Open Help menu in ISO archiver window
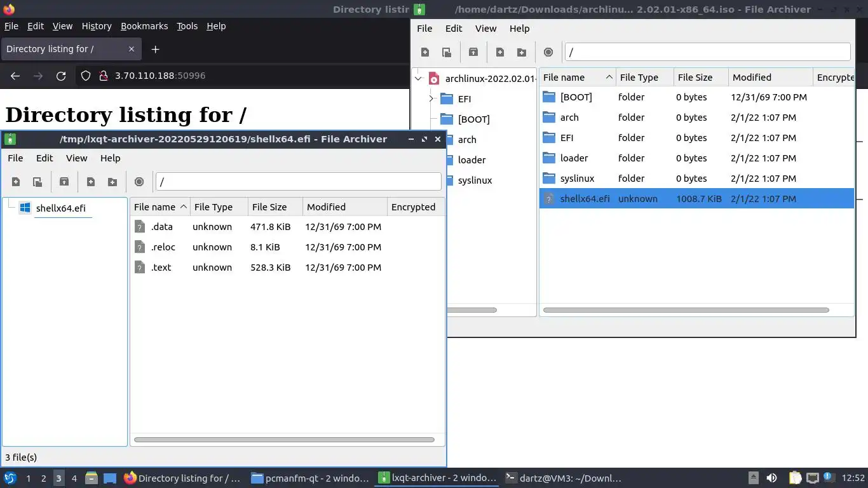868x488 pixels. tap(519, 29)
